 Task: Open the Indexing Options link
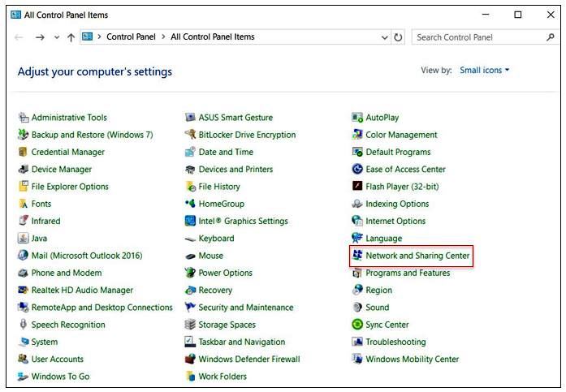tap(397, 204)
